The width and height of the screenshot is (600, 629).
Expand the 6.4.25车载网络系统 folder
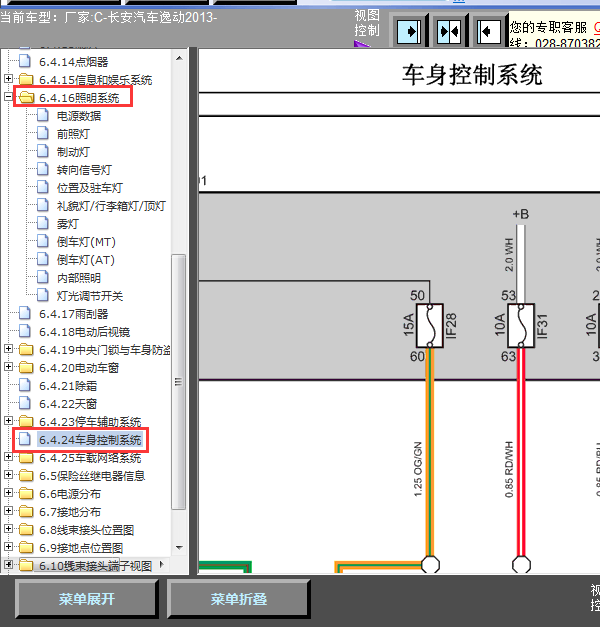point(8,457)
